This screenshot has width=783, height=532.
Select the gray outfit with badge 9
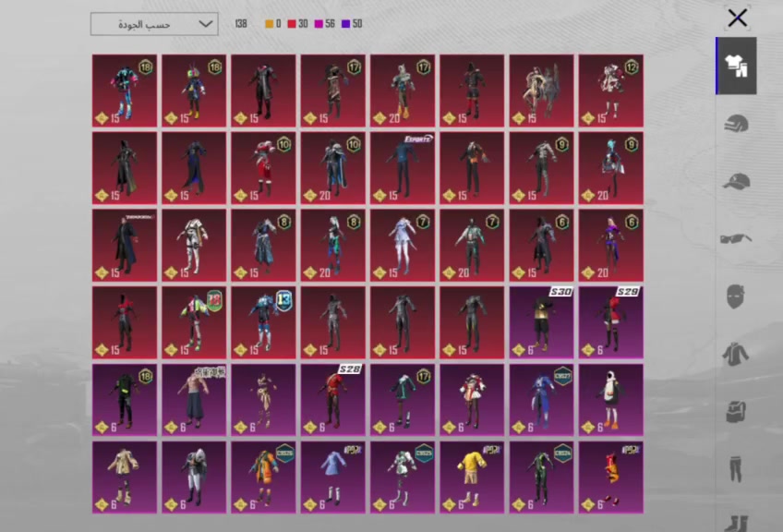click(541, 168)
